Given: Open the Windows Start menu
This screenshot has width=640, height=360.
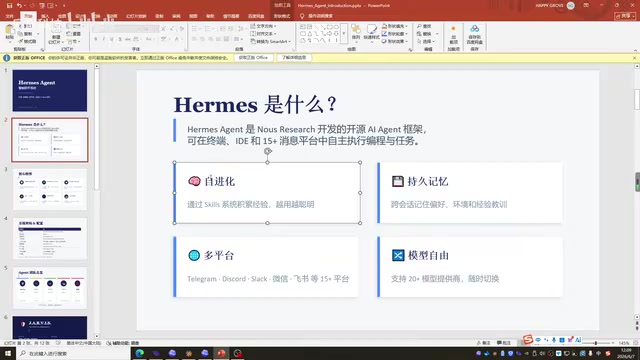Looking at the screenshot, I should [8, 353].
